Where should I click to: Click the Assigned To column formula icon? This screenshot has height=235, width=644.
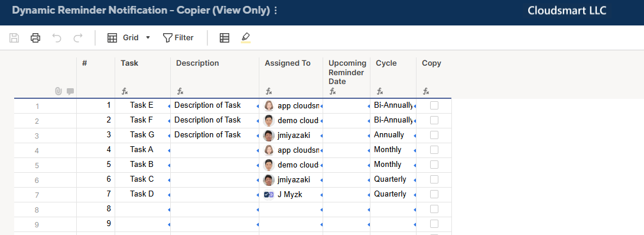click(x=269, y=91)
